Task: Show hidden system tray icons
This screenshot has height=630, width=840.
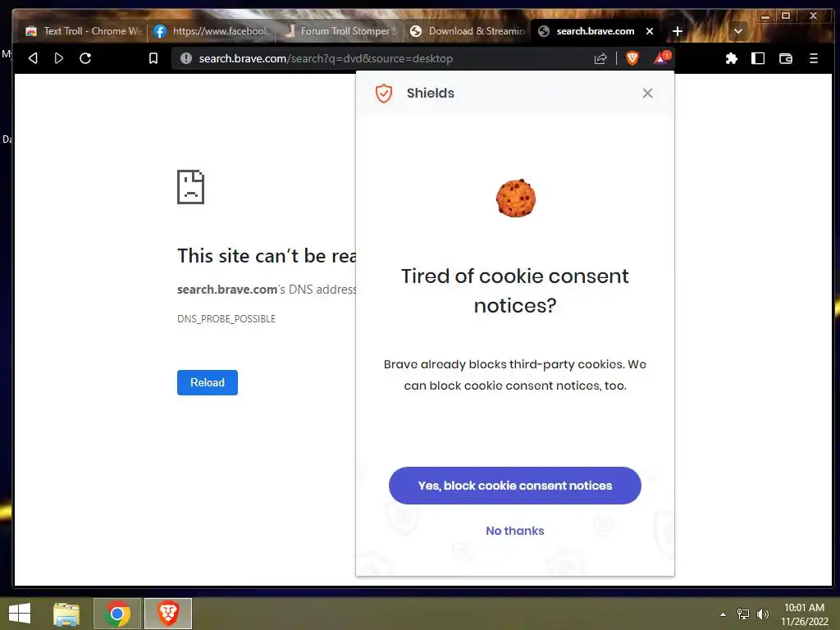Action: [724, 614]
